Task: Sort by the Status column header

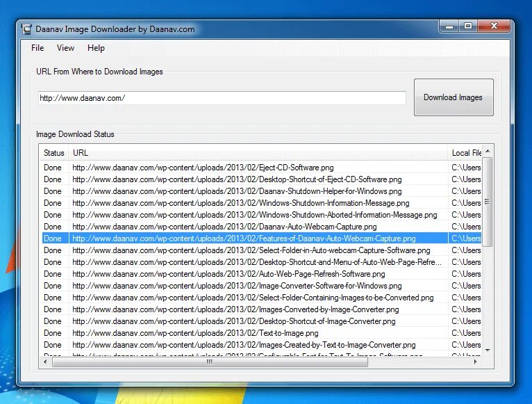Action: pos(53,152)
